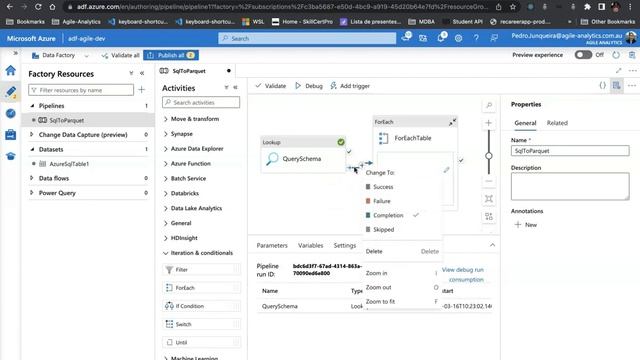This screenshot has height=360, width=640.
Task: Expand Change Data Capture (preview) node
Action: point(32,134)
